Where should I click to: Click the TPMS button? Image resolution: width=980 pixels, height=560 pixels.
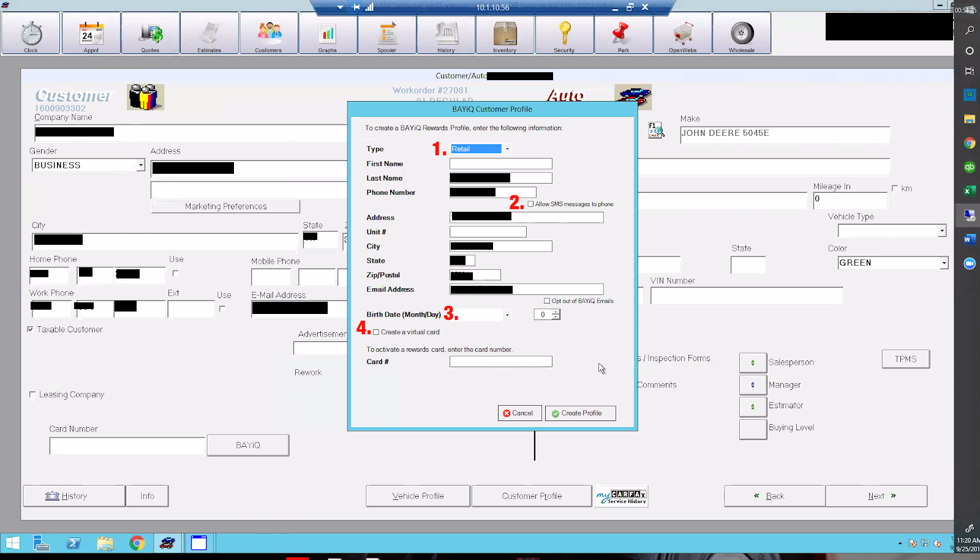click(905, 359)
